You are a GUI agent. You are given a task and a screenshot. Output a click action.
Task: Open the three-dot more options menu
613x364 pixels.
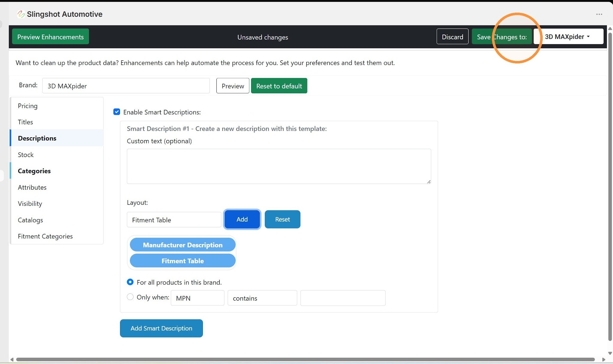click(599, 14)
